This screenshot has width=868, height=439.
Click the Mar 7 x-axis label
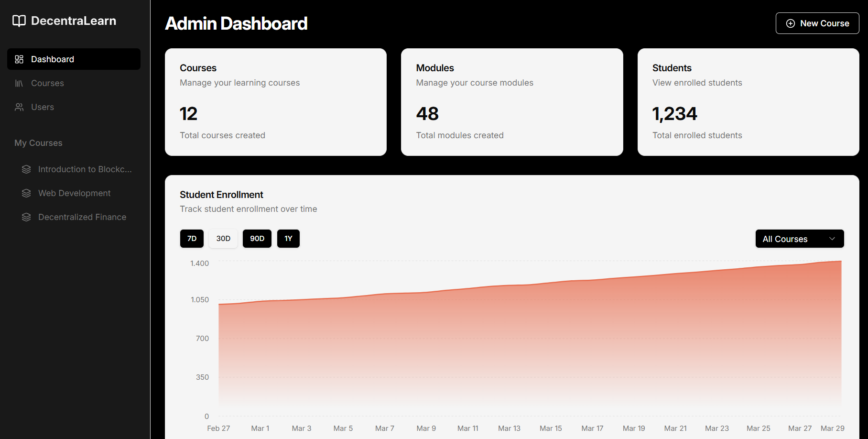coord(385,428)
